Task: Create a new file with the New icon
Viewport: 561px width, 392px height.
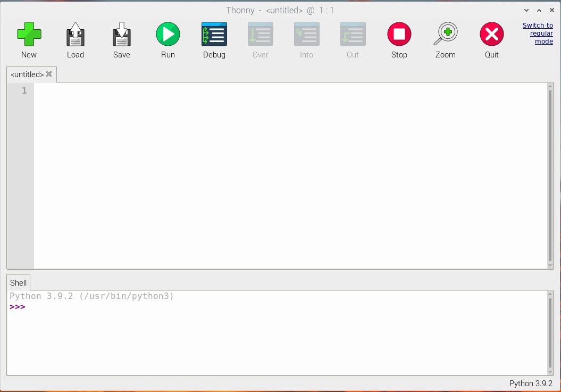Action: 29,35
